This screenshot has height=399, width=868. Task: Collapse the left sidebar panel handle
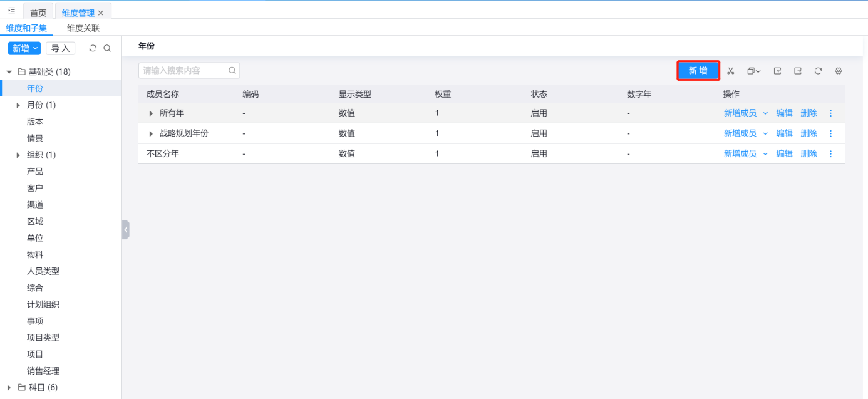(x=125, y=229)
